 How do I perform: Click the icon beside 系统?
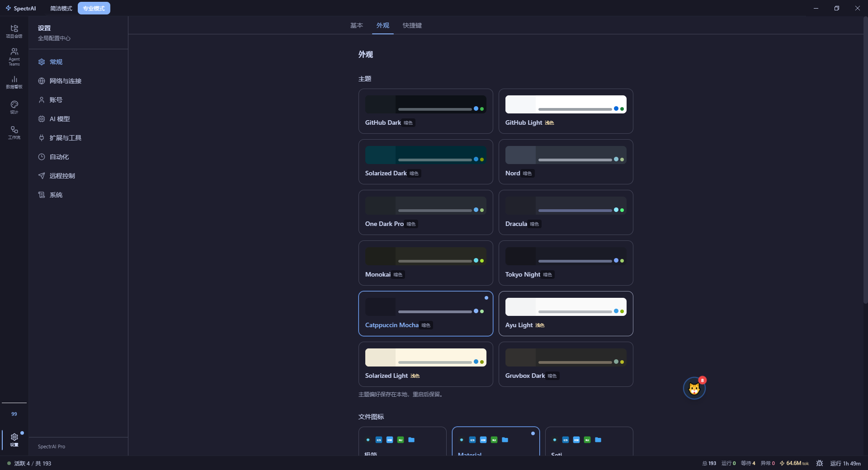pos(42,195)
